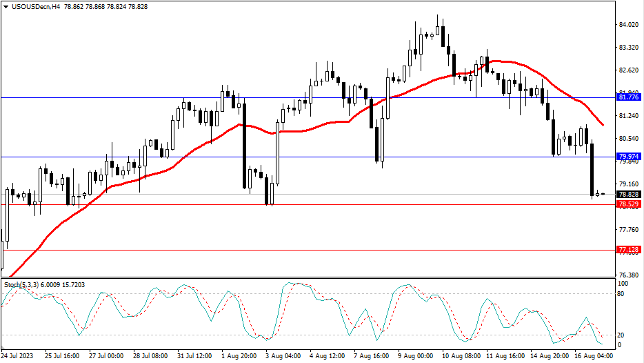Click the 3 Aug 04:00 time label

(284, 356)
